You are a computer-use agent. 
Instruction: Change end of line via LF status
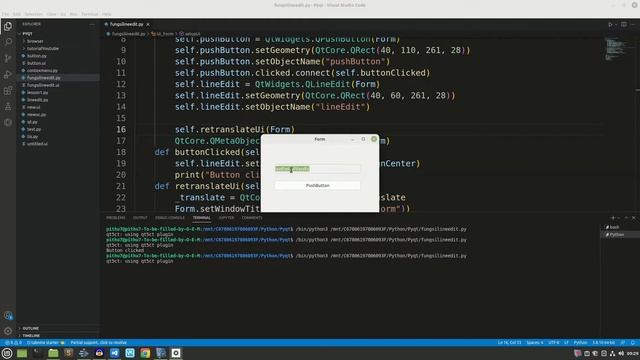click(x=567, y=343)
